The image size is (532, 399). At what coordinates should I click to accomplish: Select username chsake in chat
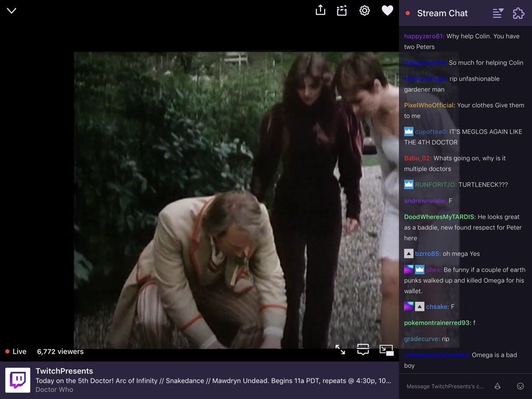click(x=437, y=307)
